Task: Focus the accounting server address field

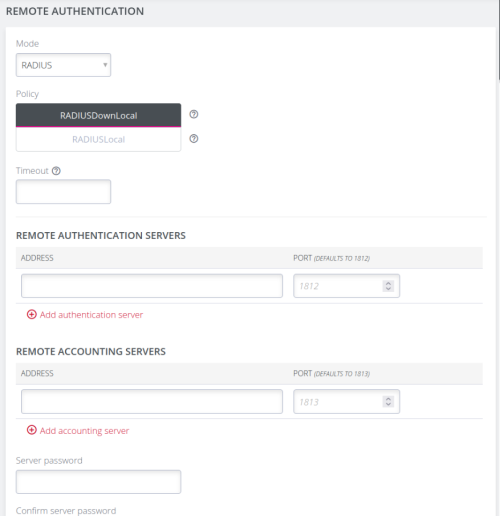Action: pos(152,401)
